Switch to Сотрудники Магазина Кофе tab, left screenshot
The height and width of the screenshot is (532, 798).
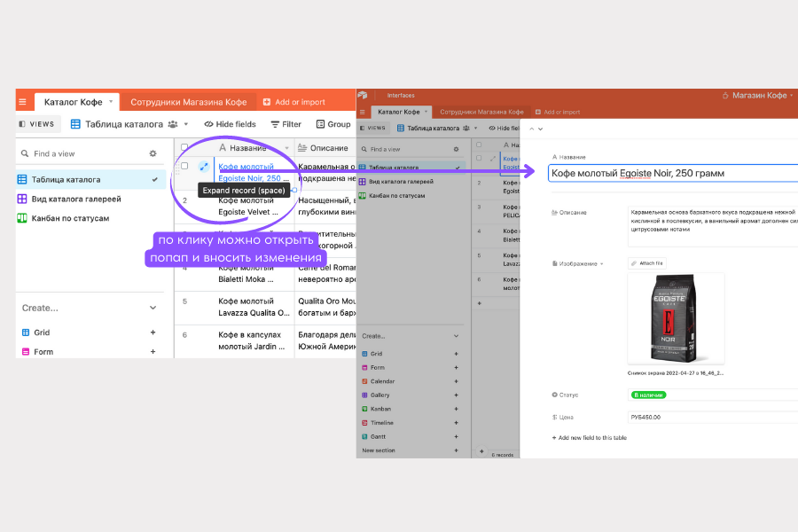click(x=188, y=102)
